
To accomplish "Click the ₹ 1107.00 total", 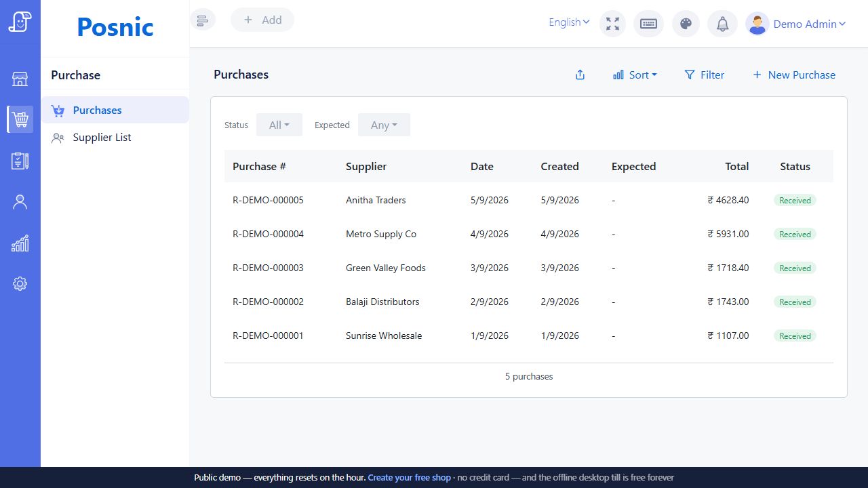I will (x=728, y=335).
